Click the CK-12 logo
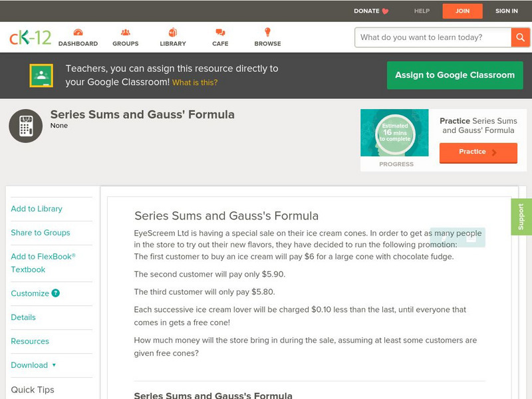Image resolution: width=532 pixels, height=399 pixels. [x=30, y=38]
